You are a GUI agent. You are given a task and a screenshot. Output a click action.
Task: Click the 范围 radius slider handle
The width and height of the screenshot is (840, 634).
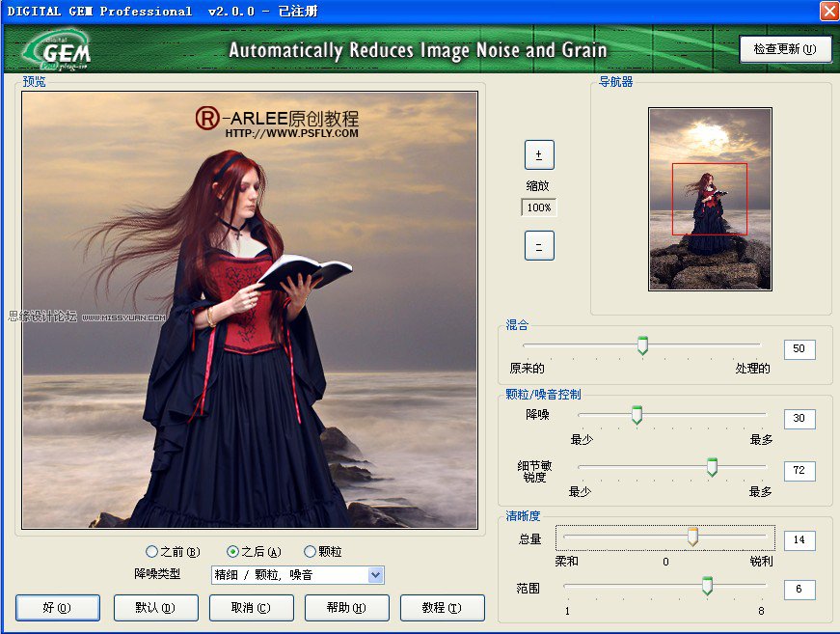[x=707, y=587]
